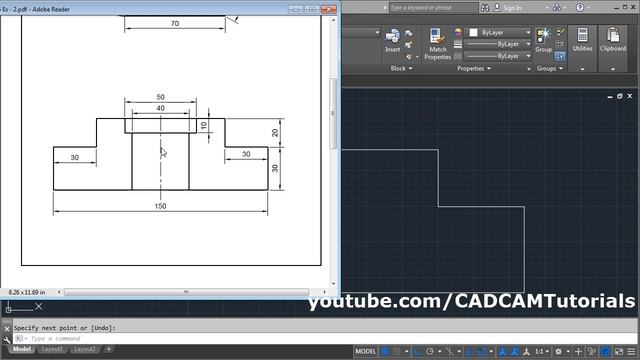Click the Ungroup icon in Groups panel
The width and height of the screenshot is (640, 360).
[x=560, y=33]
